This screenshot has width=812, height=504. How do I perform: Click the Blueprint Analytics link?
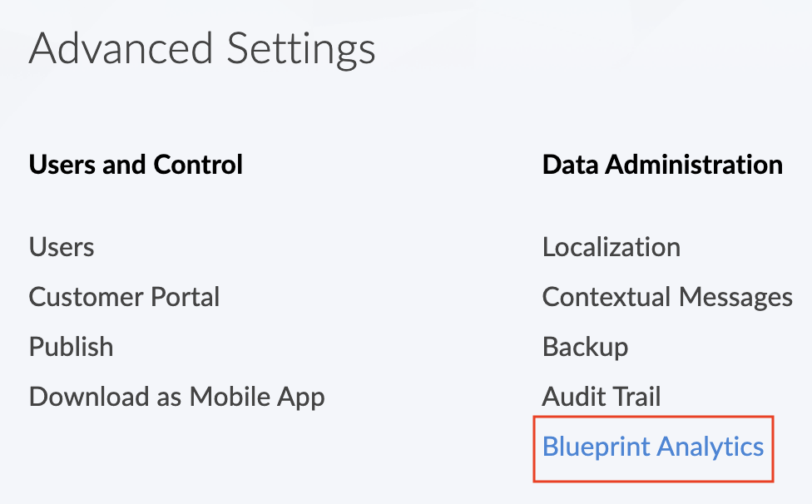pyautogui.click(x=652, y=447)
